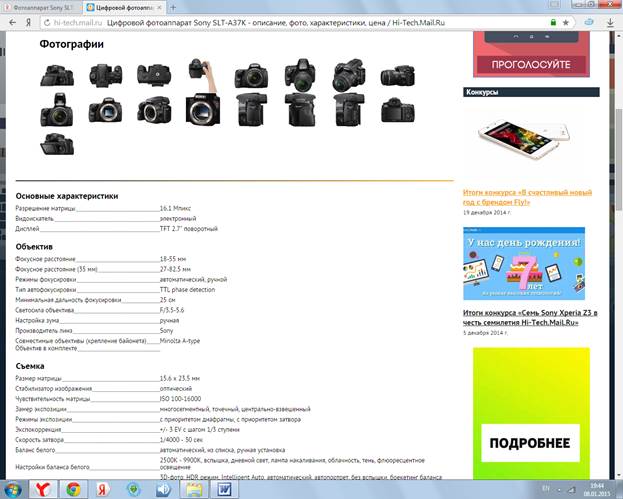Click the Конкурсы section header
The image size is (623, 499).
pyautogui.click(x=531, y=92)
